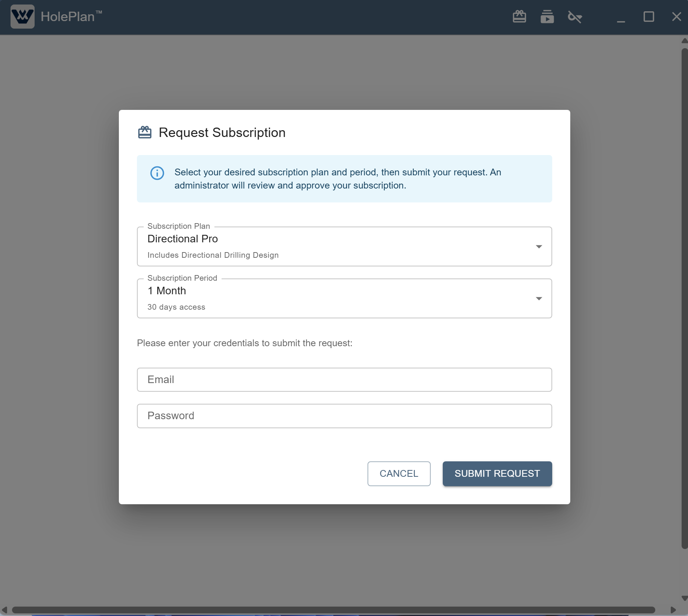Click the scroll up arrow
This screenshot has width=688, height=616.
point(684,41)
